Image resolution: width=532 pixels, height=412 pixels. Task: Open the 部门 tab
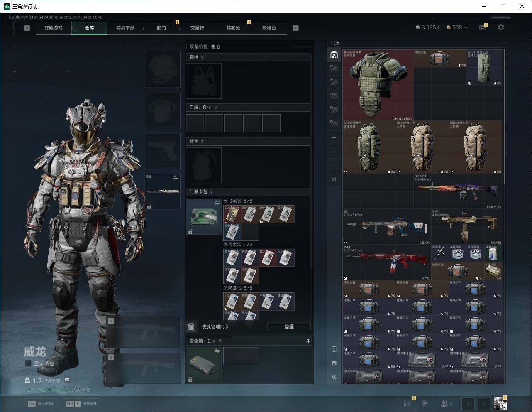161,28
